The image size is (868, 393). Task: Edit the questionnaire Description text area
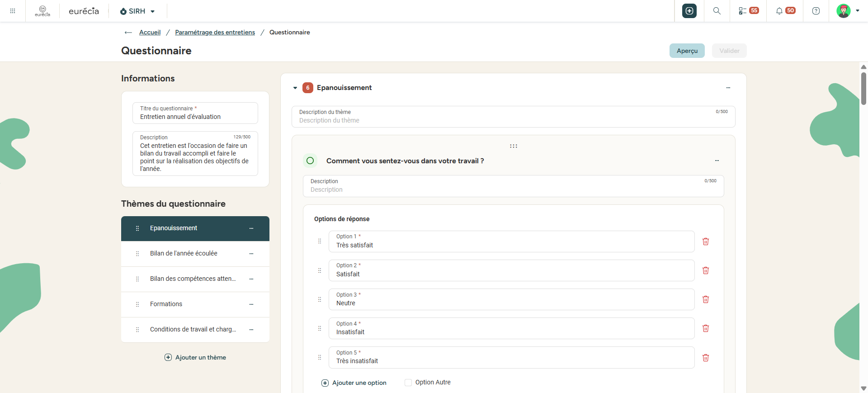coord(195,153)
